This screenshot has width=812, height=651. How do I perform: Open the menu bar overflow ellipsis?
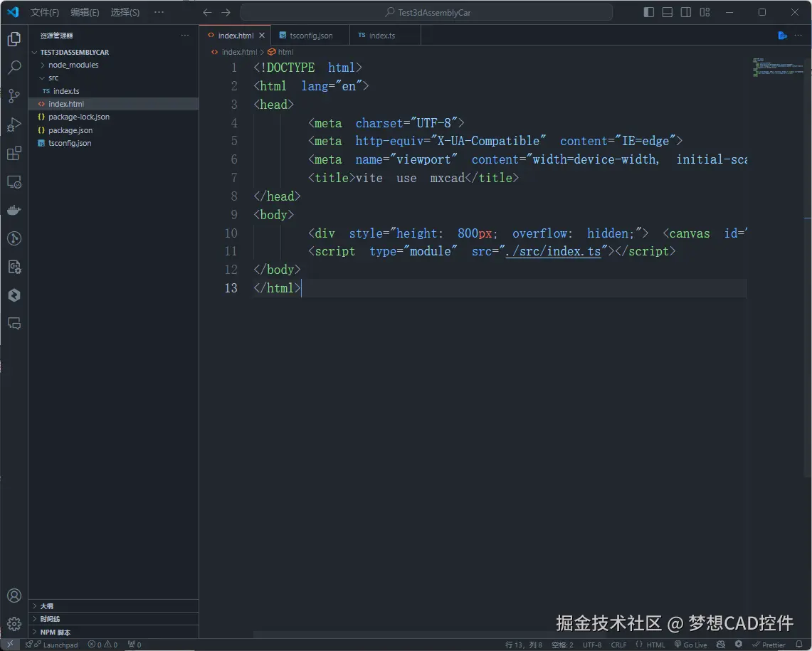click(159, 12)
